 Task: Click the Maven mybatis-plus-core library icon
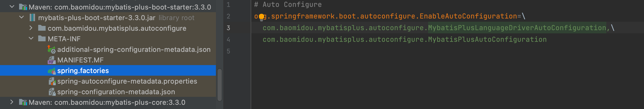pyautogui.click(x=23, y=102)
